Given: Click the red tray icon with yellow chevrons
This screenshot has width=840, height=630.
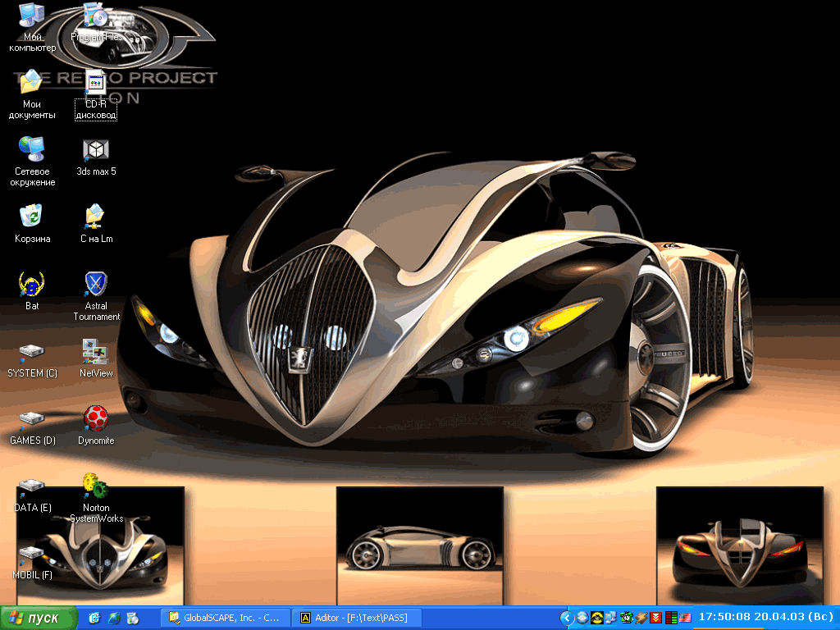Looking at the screenshot, I should [655, 619].
